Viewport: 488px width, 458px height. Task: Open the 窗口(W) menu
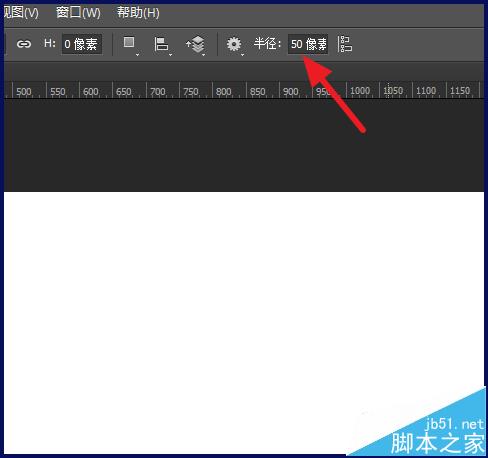[78, 13]
